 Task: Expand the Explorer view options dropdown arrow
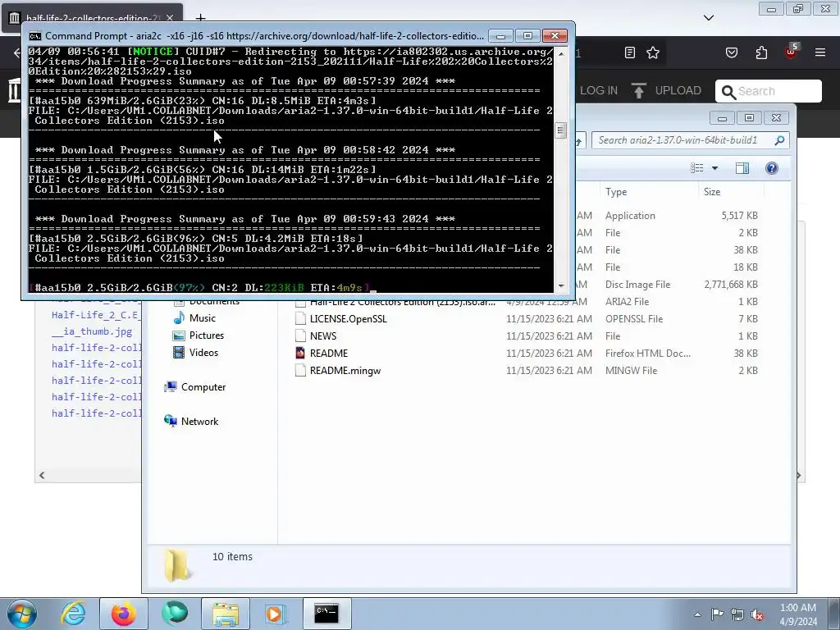pyautogui.click(x=714, y=168)
